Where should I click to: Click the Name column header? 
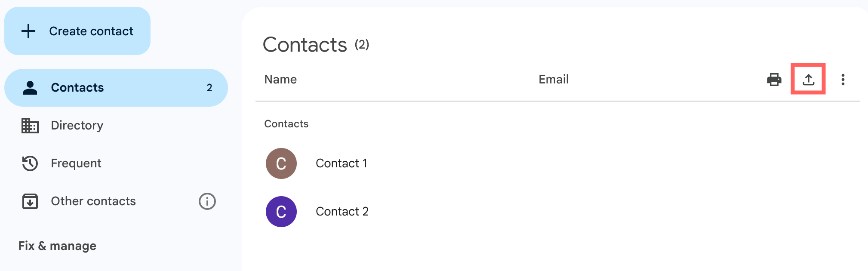coord(280,80)
